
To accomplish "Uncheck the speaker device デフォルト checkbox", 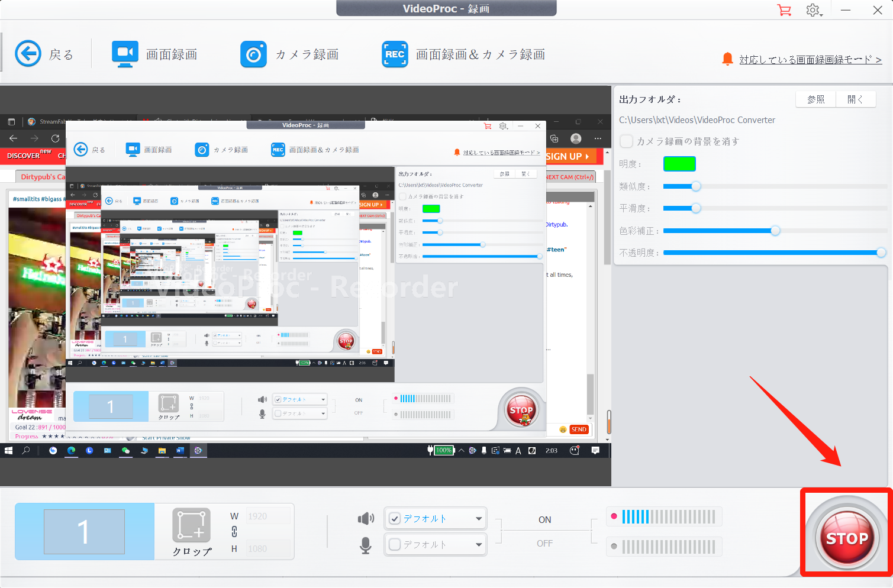I will pos(395,519).
